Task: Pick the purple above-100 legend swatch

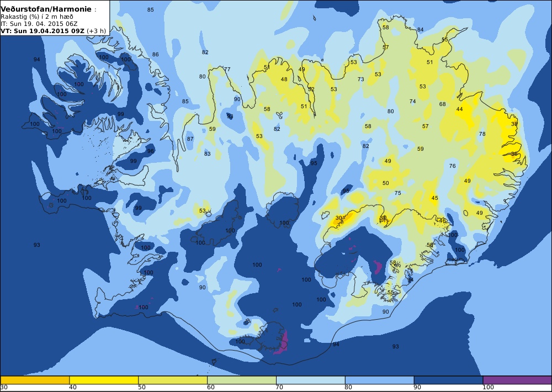Action: 517,380
